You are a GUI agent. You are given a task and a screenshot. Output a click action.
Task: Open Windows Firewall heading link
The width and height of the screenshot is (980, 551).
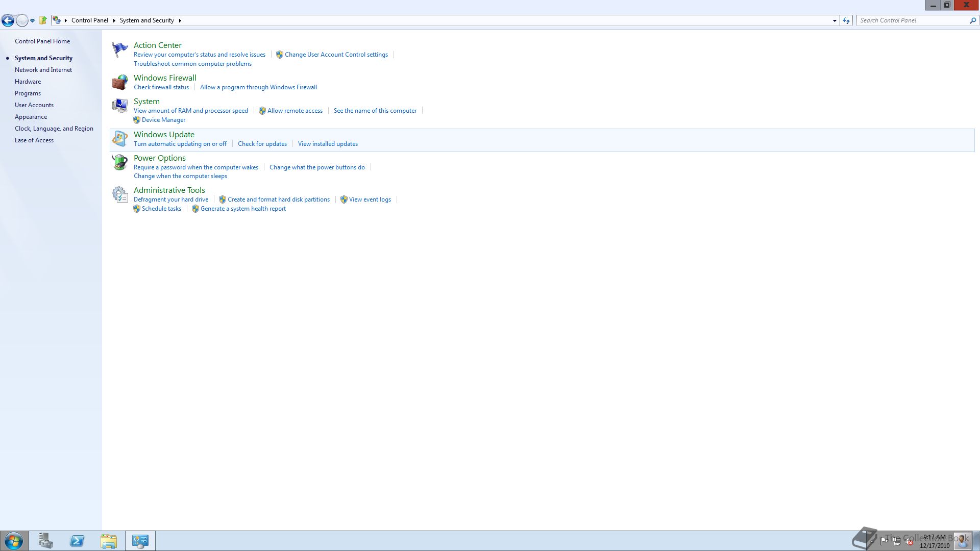[x=165, y=78]
